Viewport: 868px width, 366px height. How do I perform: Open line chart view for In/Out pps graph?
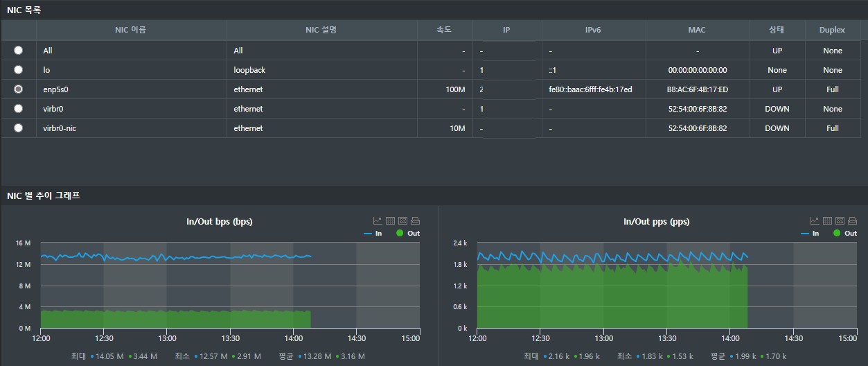815,220
